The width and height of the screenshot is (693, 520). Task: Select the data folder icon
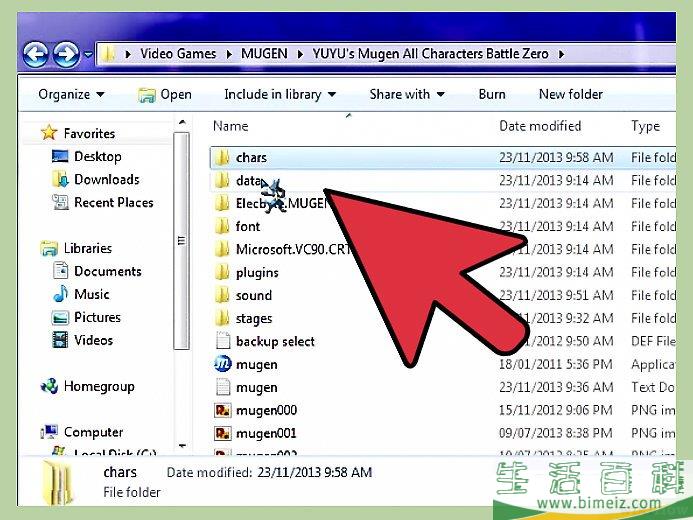click(222, 180)
